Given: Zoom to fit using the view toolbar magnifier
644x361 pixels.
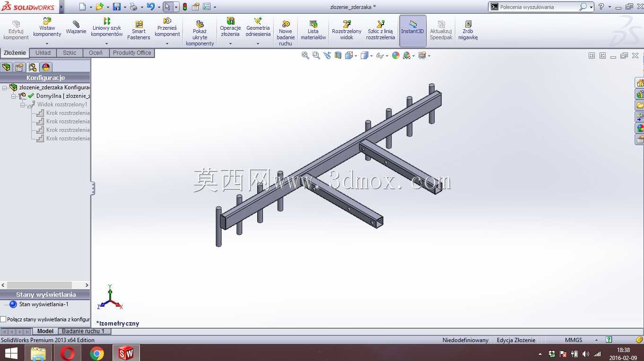Looking at the screenshot, I should point(305,55).
